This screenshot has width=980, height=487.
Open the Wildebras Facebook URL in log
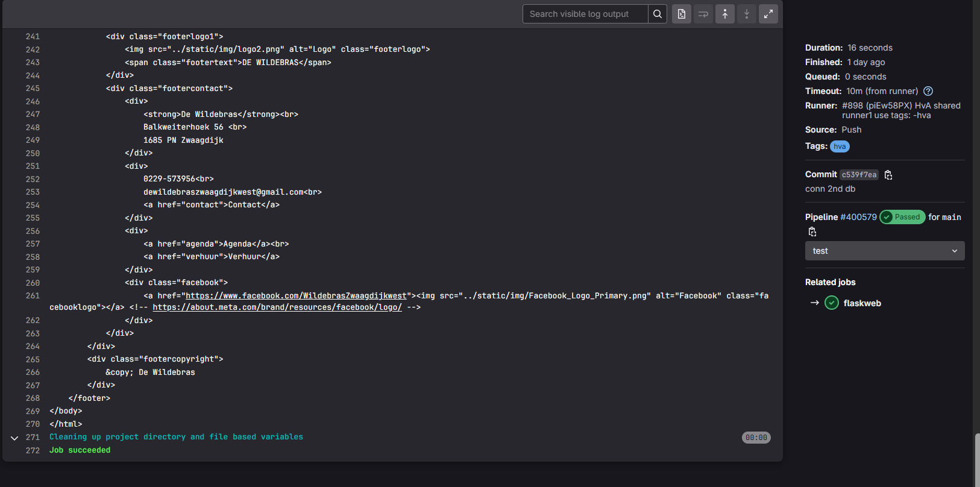pyautogui.click(x=296, y=296)
